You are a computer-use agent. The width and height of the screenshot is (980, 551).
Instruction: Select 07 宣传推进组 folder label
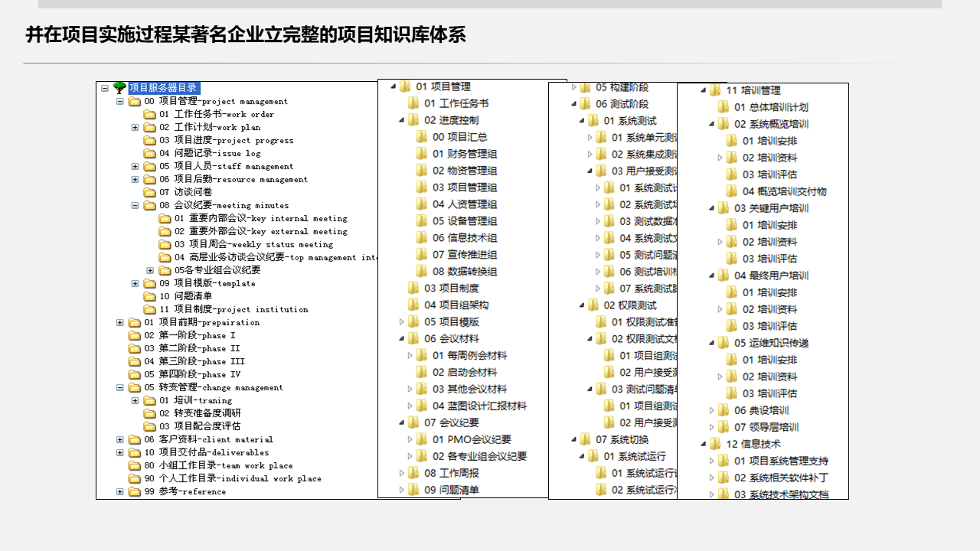click(465, 255)
